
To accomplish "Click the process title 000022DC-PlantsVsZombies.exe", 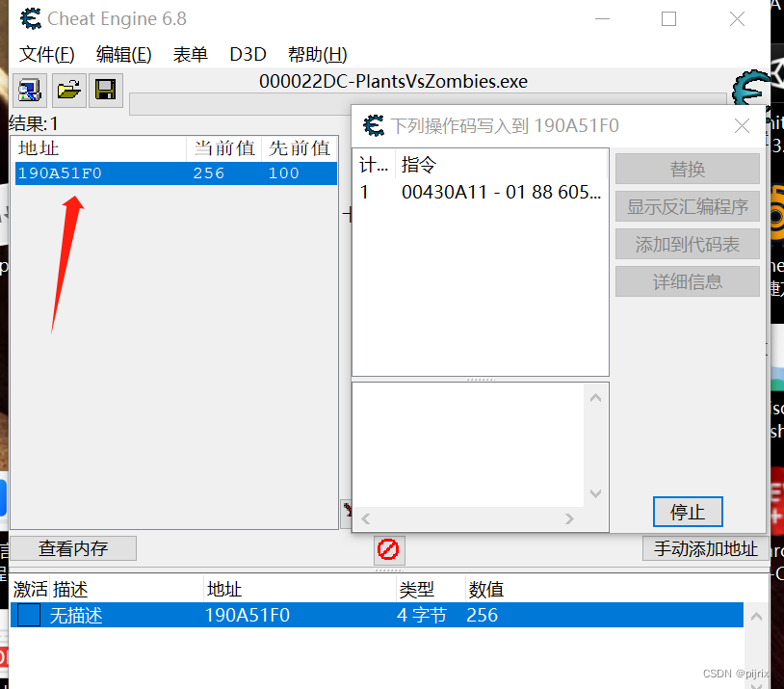I will point(393,81).
